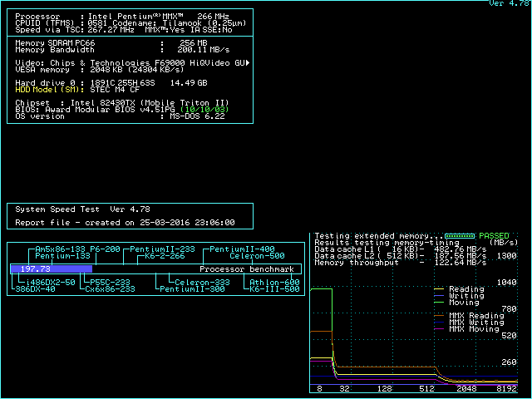Viewport: 532px width, 399px height.
Task: Click the 1300 y-axis value
Action: [x=506, y=256]
